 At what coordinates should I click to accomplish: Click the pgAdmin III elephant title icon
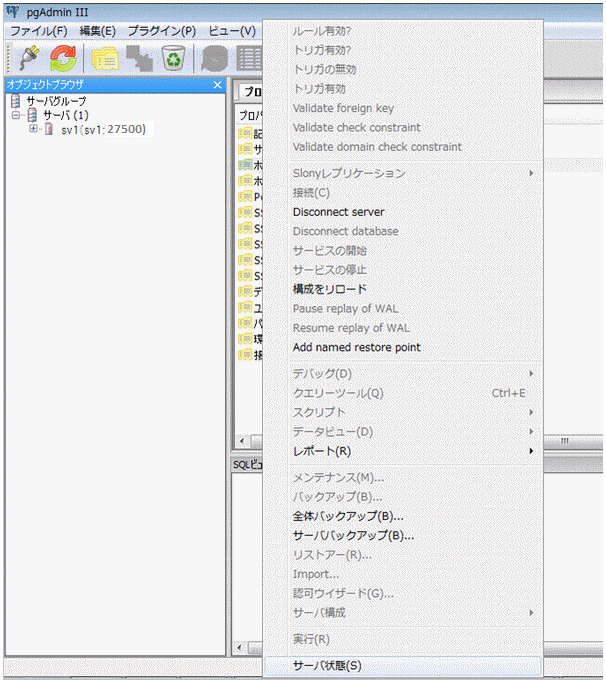pyautogui.click(x=13, y=11)
